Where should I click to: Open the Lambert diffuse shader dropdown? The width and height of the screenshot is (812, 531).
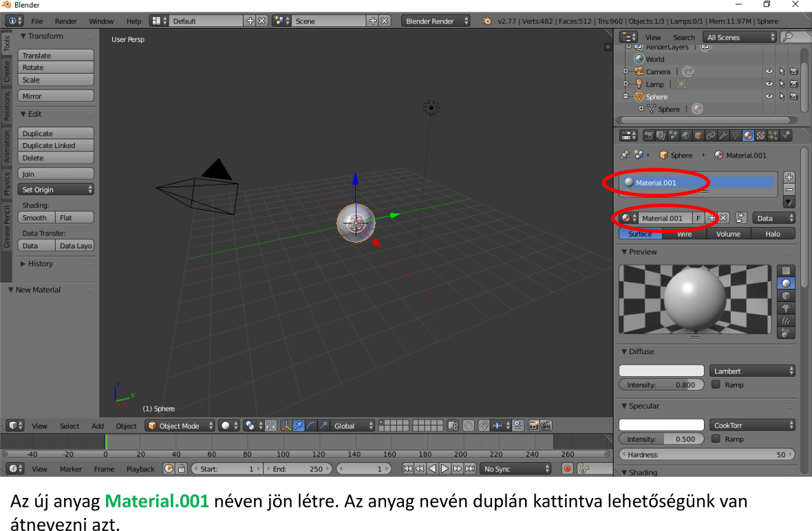pos(752,371)
